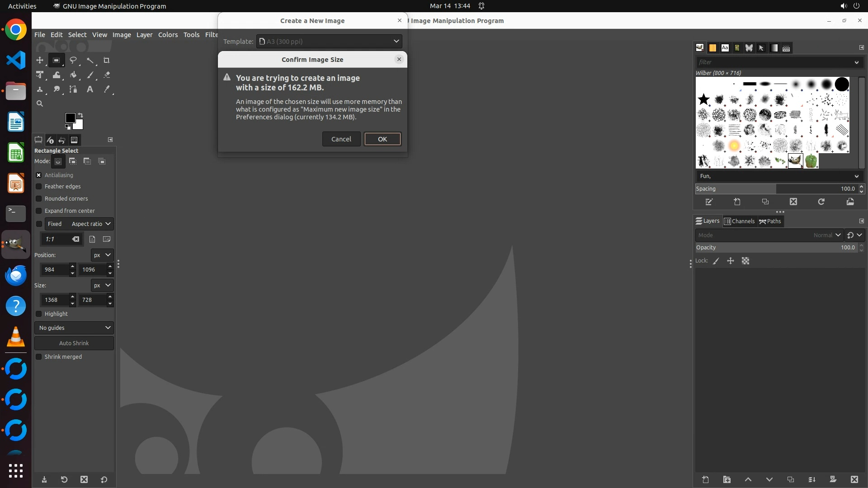
Task: Select the Bucket Fill tool
Action: (73, 75)
